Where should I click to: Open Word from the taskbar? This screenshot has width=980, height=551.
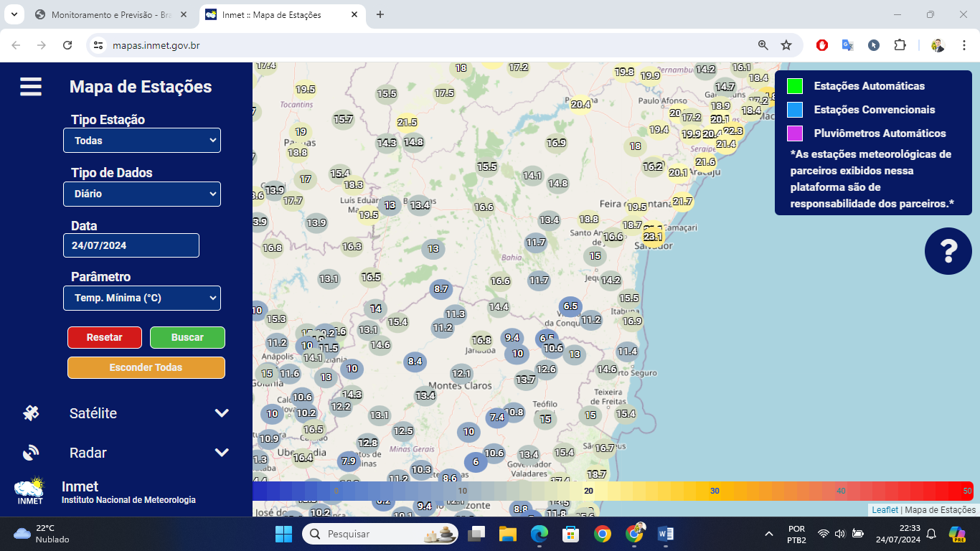point(666,534)
